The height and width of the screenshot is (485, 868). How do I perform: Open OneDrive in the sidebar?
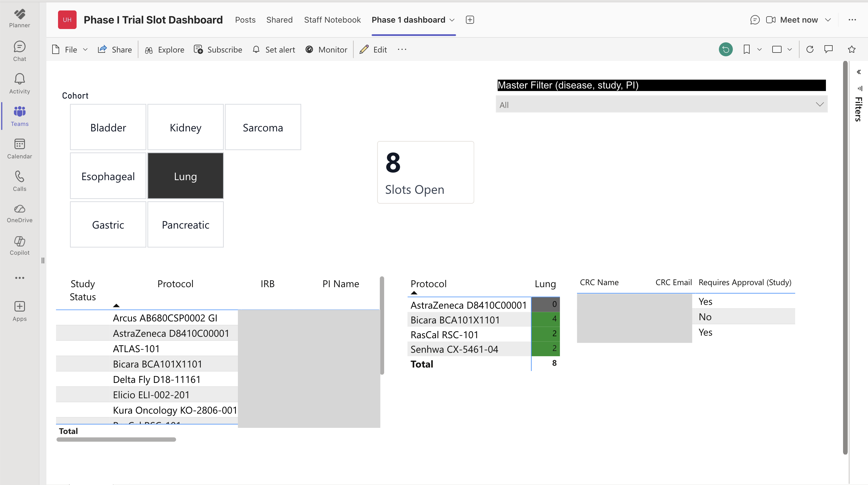(19, 213)
